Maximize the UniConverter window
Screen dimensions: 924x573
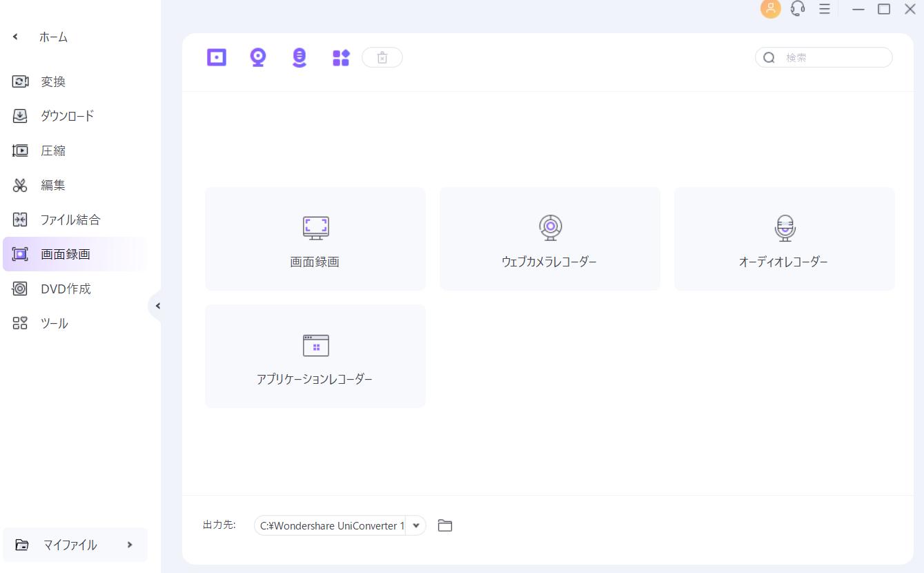[x=884, y=9]
